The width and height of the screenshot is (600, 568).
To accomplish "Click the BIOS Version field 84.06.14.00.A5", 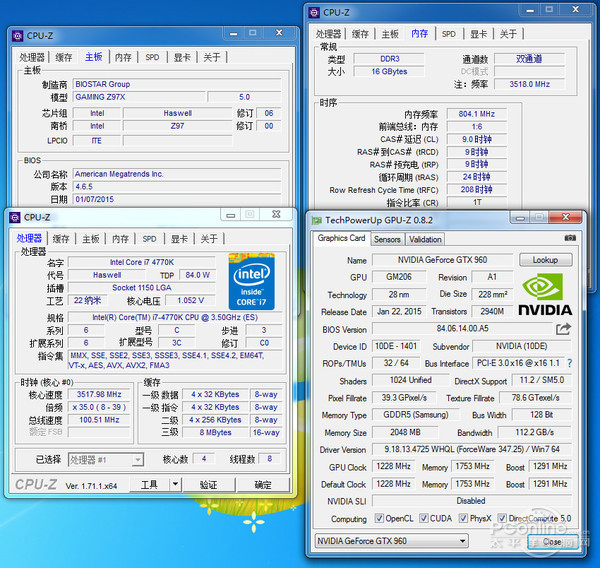I will (463, 328).
